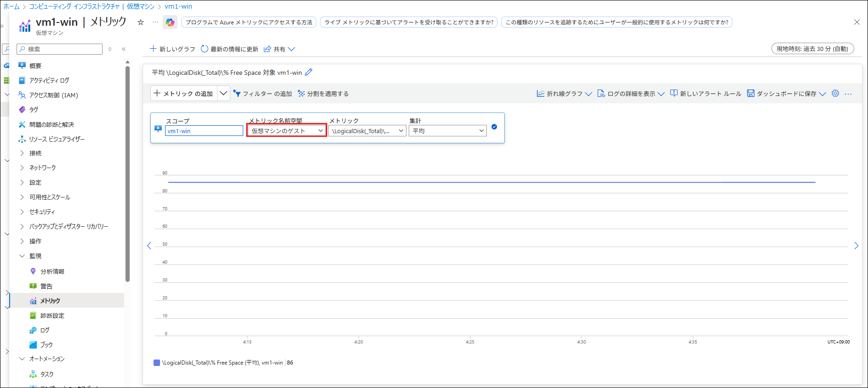
Task: Open the 共有 share dropdown
Action: click(280, 49)
